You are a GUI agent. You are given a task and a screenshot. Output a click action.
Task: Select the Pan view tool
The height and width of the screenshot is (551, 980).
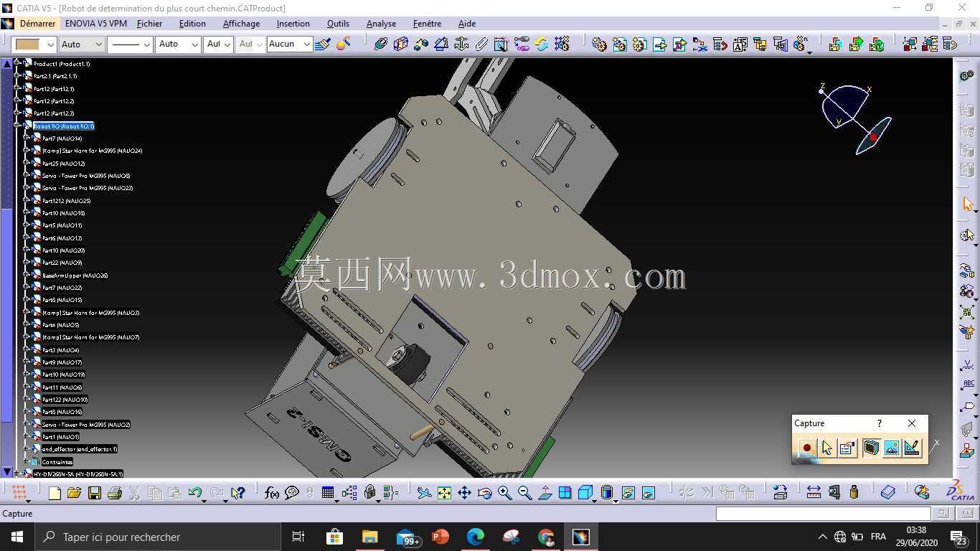[x=464, y=493]
